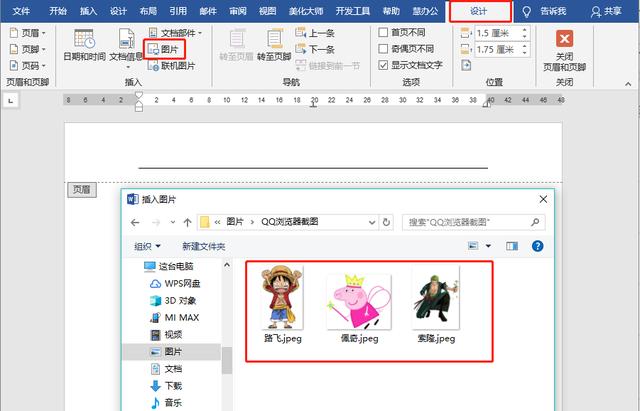Click 转至页脚 go to footer
The image size is (640, 411).
(x=274, y=45)
